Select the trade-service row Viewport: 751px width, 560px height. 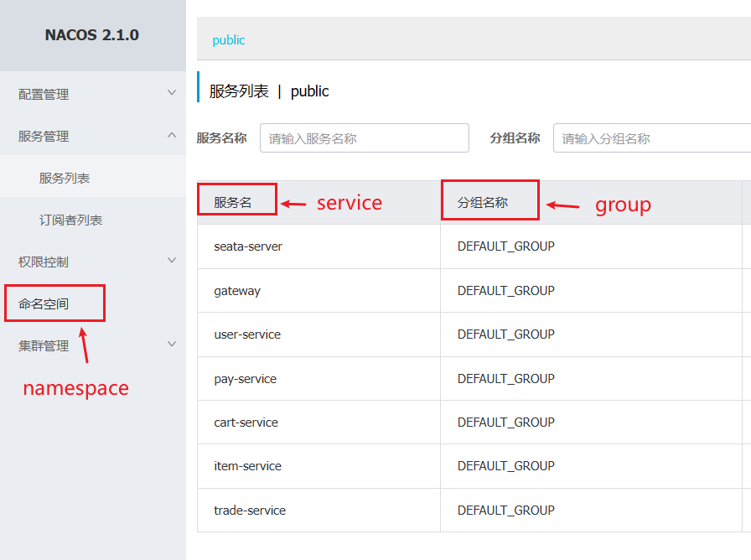[x=250, y=511]
